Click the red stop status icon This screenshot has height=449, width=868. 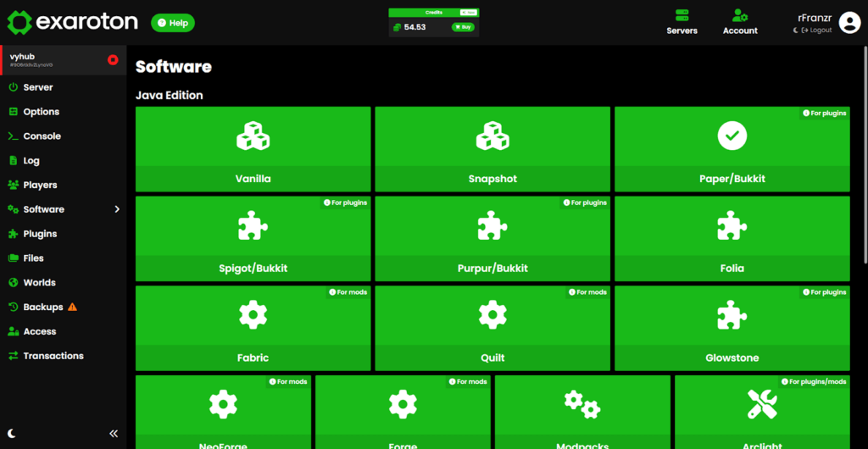click(x=113, y=59)
